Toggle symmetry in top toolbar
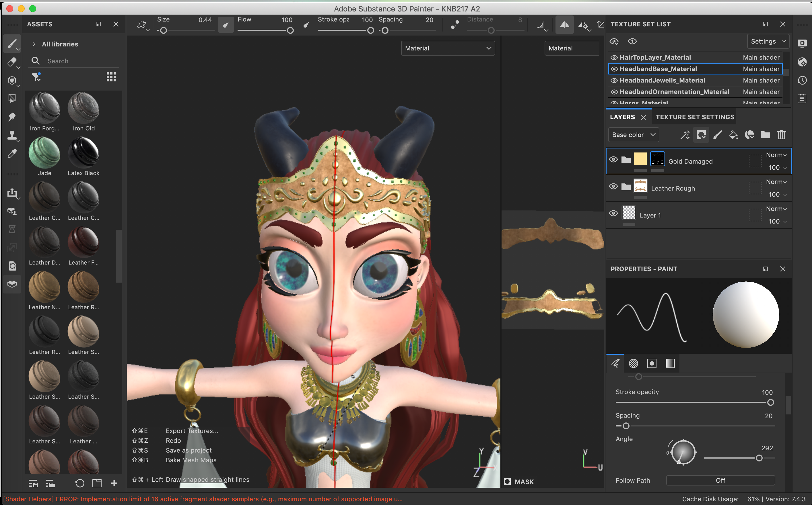 pos(564,25)
